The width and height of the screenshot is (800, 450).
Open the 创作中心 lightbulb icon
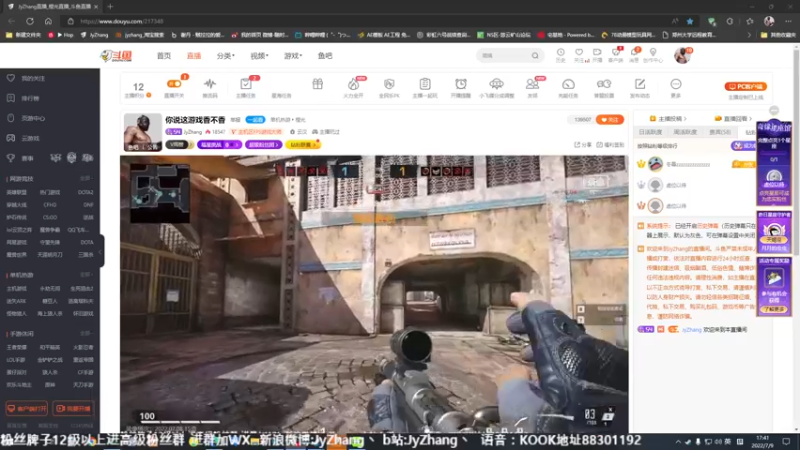coord(653,55)
